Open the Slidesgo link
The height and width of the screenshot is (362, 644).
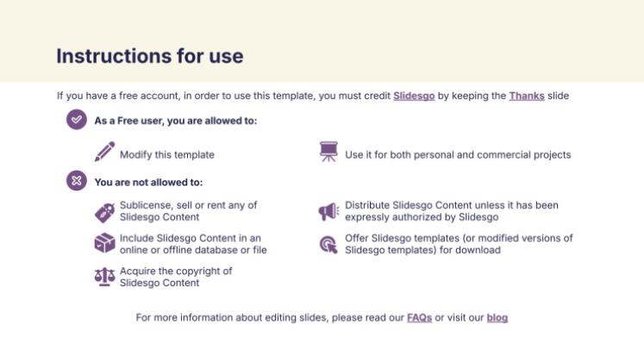point(414,96)
